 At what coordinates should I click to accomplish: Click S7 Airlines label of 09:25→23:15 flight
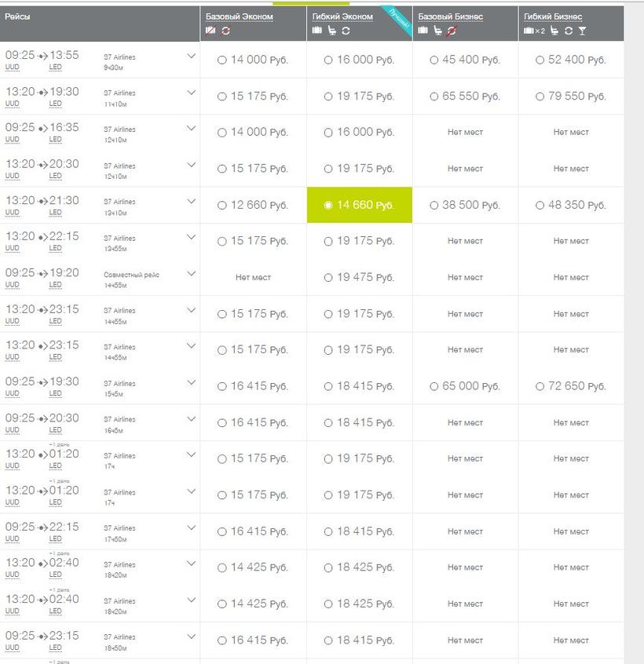119,637
